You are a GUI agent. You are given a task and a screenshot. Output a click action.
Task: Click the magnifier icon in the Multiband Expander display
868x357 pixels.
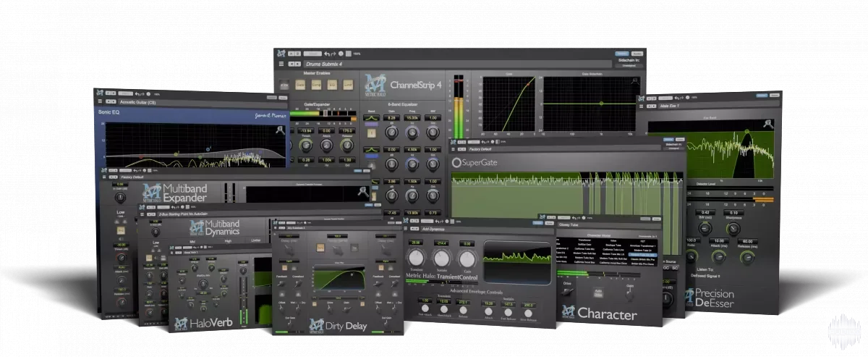pos(363,191)
